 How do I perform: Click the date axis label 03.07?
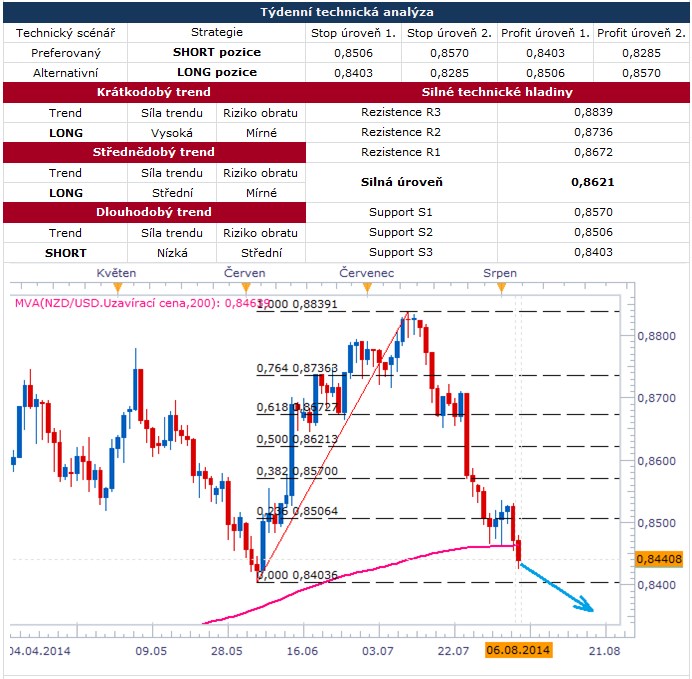click(x=378, y=651)
